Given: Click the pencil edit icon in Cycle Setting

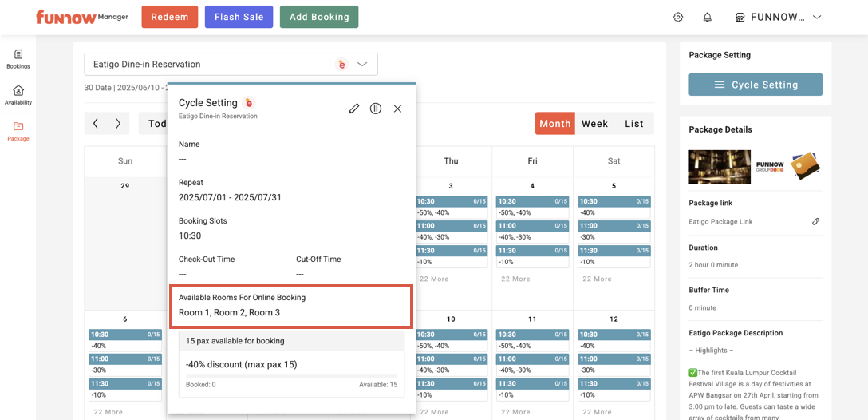Looking at the screenshot, I should click(x=354, y=109).
